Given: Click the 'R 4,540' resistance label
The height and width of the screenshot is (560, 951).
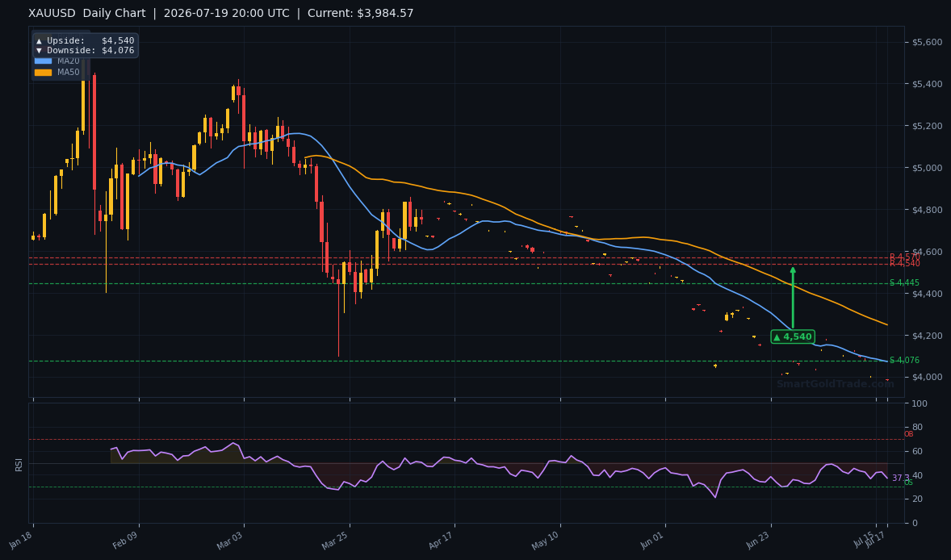Looking at the screenshot, I should [x=904, y=264].
